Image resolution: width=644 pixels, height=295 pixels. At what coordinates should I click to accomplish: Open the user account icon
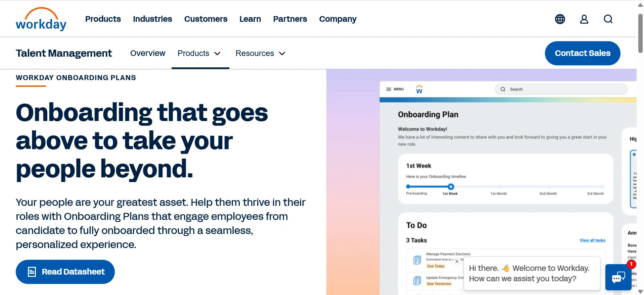point(584,19)
